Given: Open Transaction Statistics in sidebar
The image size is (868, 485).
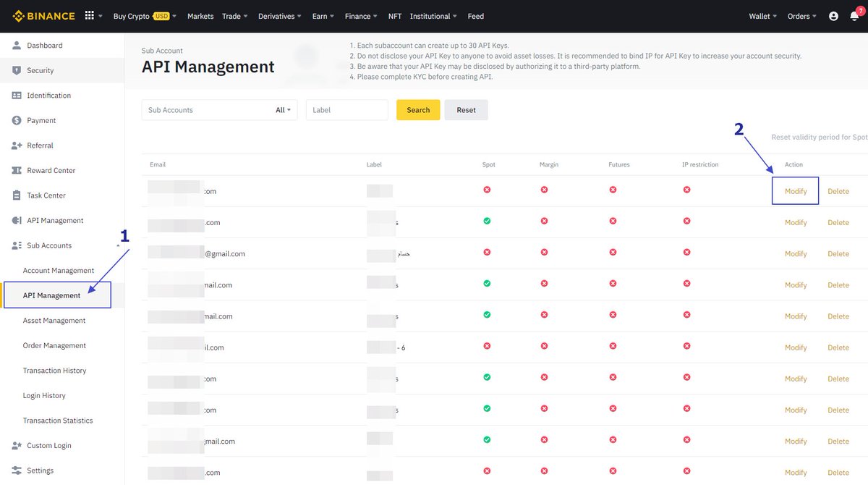Looking at the screenshot, I should [58, 421].
